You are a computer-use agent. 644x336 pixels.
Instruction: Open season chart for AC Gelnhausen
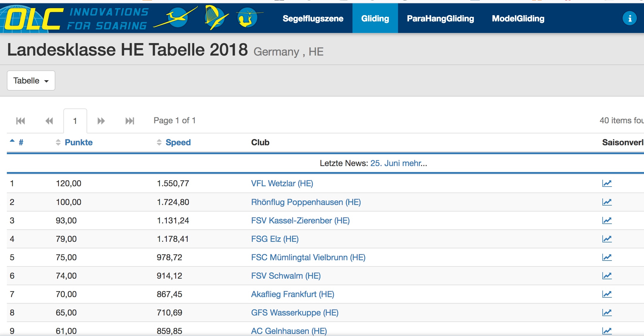click(x=607, y=331)
